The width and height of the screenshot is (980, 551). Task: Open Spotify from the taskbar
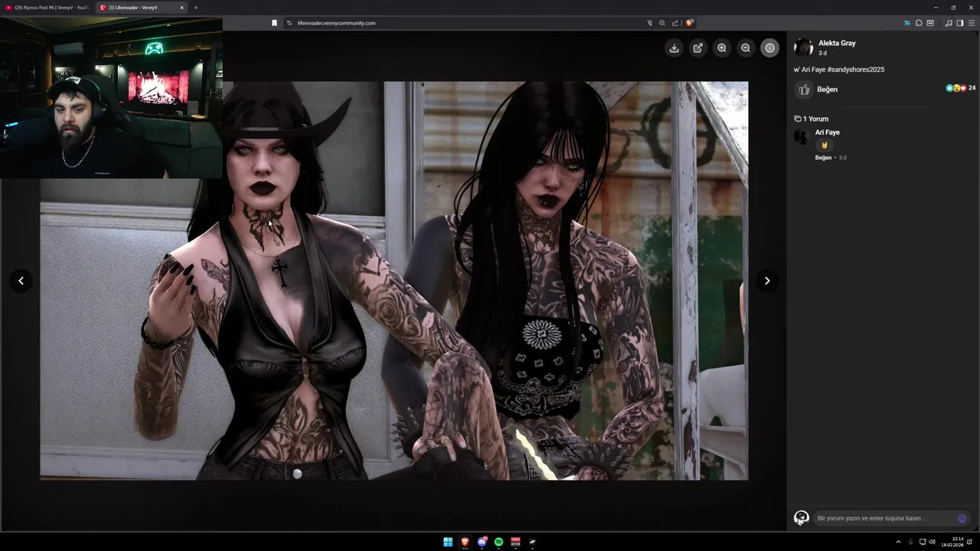point(498,542)
